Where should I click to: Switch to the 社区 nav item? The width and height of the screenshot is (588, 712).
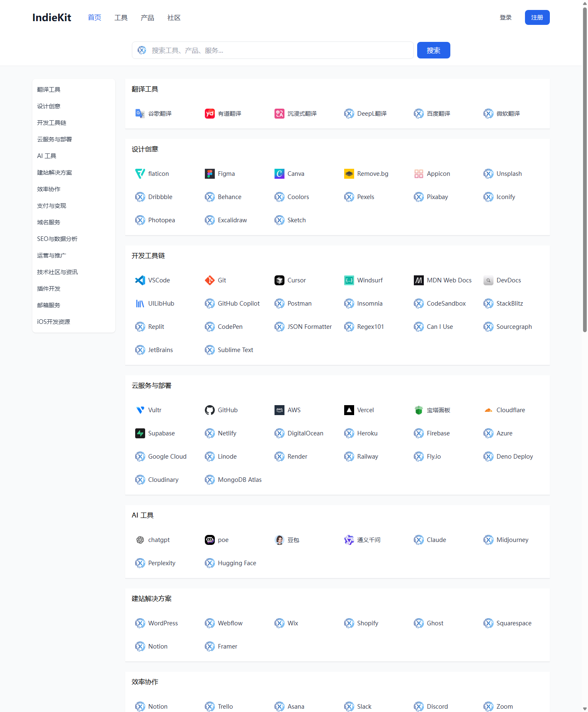174,17
